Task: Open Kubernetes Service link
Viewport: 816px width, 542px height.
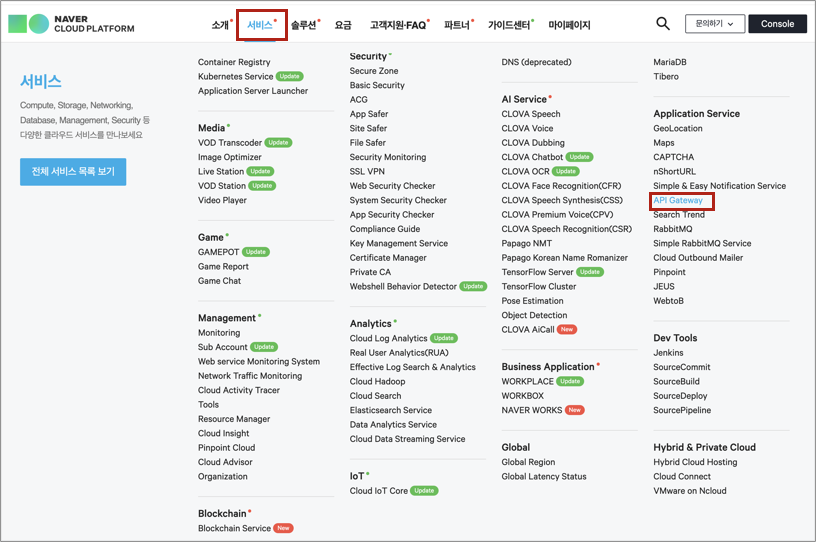Action: pyautogui.click(x=235, y=77)
